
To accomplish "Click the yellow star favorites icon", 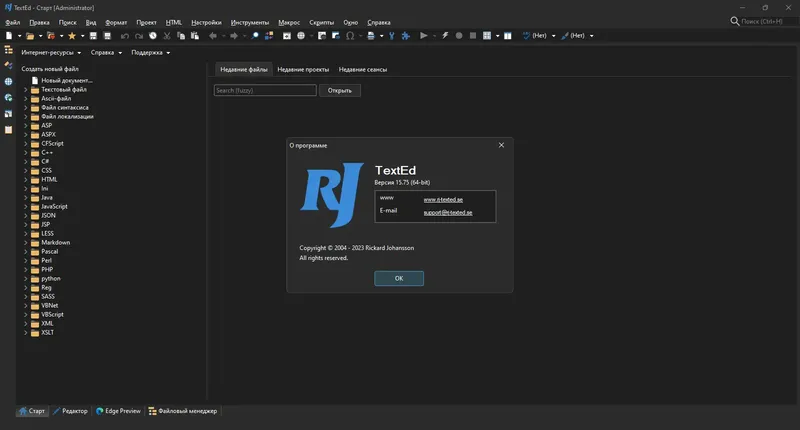I will (72, 36).
